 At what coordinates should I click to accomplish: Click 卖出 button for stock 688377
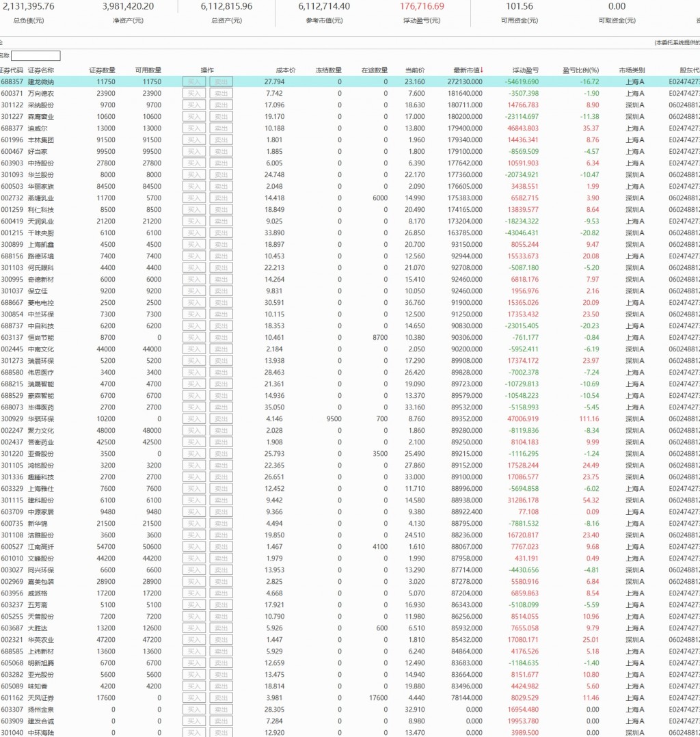(221, 129)
